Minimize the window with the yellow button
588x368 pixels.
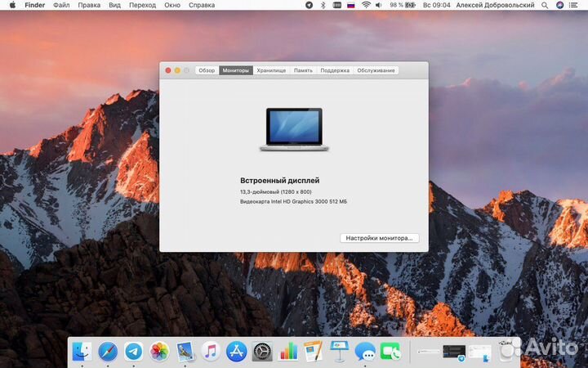pyautogui.click(x=177, y=70)
